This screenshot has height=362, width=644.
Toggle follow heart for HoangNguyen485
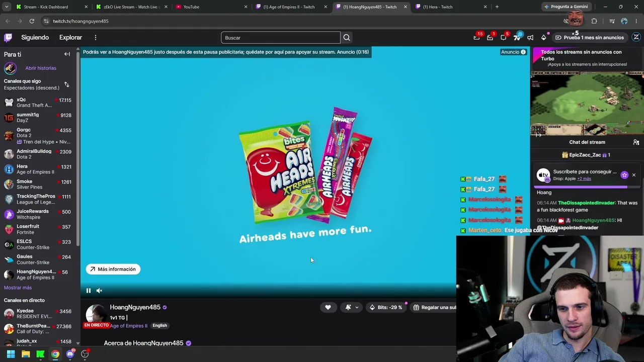point(328,307)
